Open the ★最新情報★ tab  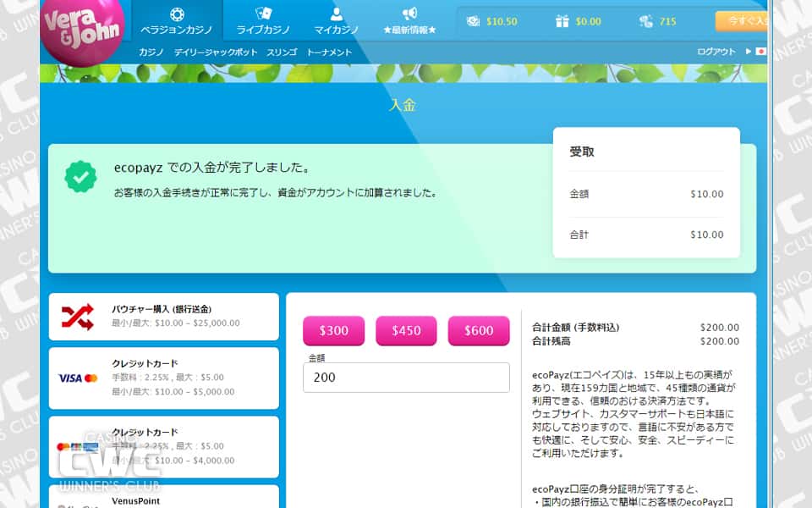click(x=409, y=20)
